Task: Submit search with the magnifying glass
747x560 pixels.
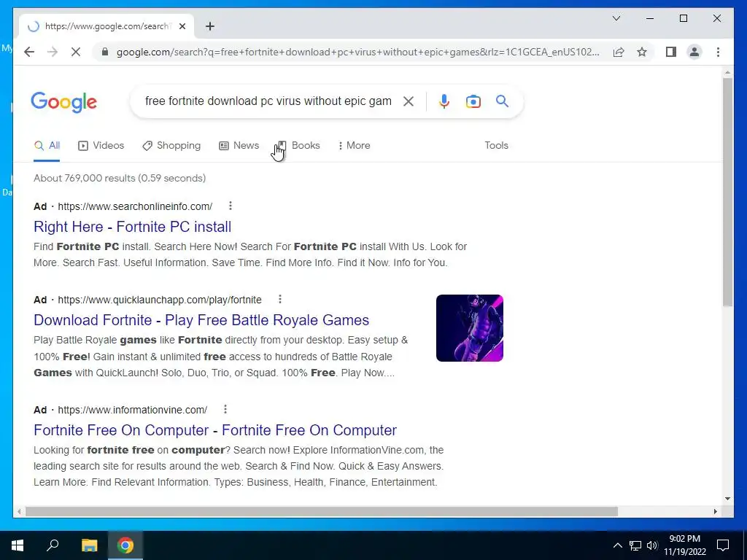Action: 502,101
